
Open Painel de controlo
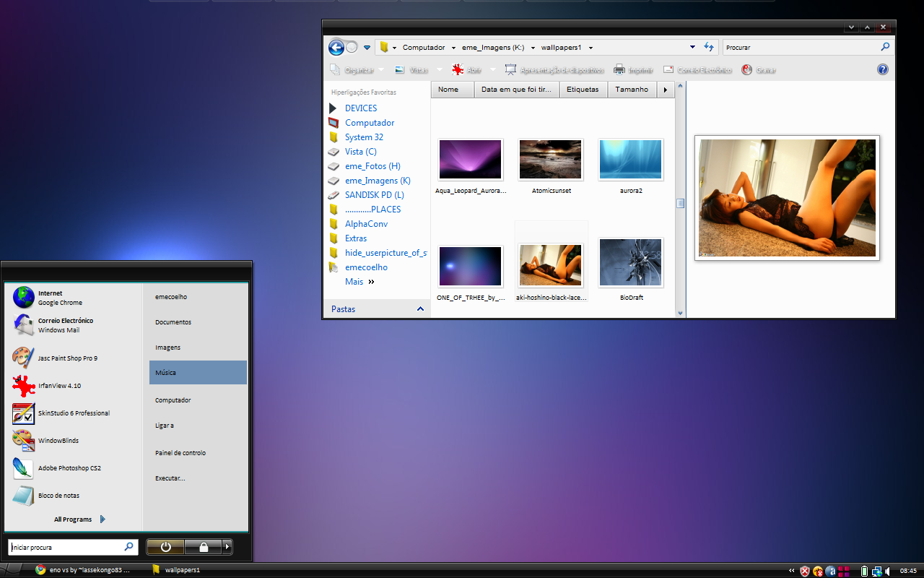(x=180, y=453)
